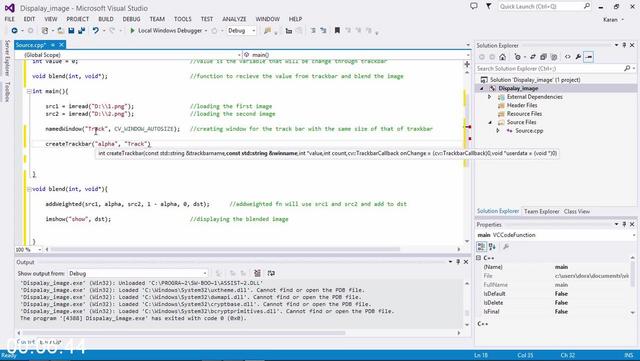Click the Comment Out Selection icon
Viewport: 640px width, 361px height.
pyautogui.click(x=313, y=31)
